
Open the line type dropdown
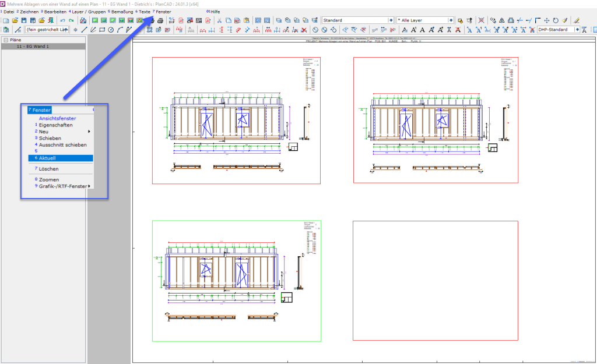(67, 29)
